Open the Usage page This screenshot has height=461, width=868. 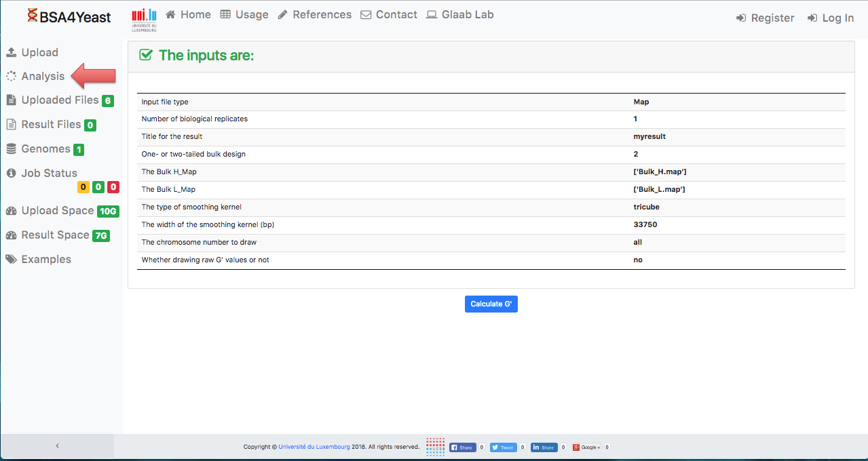pyautogui.click(x=244, y=15)
